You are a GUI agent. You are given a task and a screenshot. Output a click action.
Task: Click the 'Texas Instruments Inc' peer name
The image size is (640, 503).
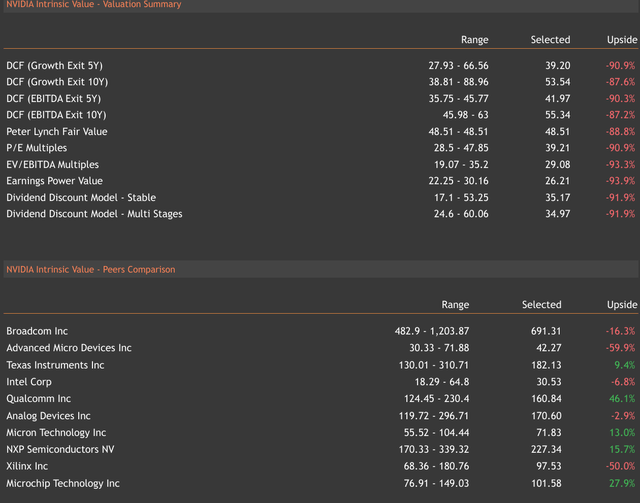tap(55, 365)
